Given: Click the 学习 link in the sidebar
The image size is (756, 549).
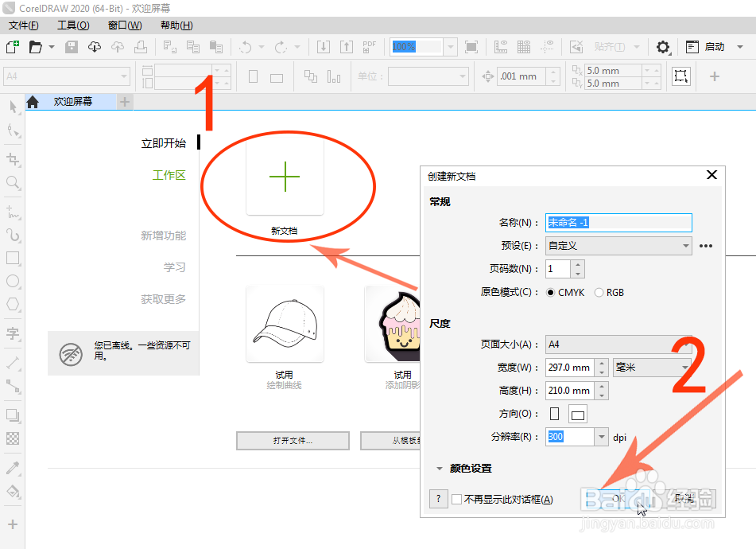Looking at the screenshot, I should coord(175,267).
